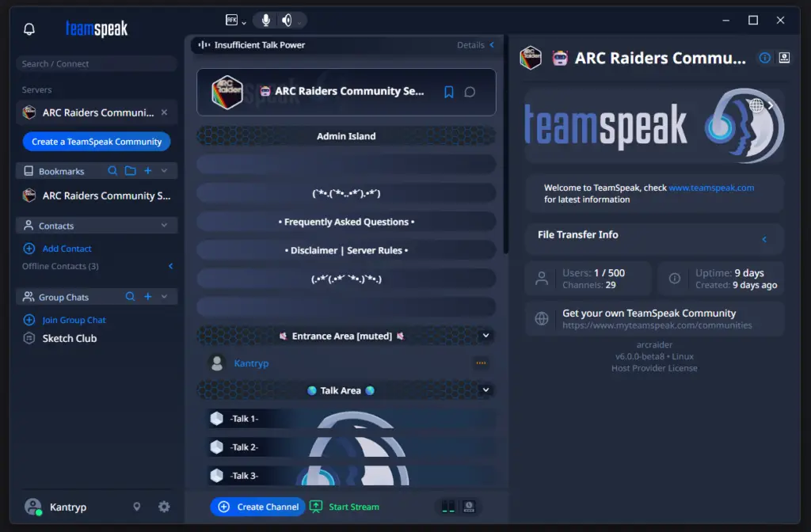The height and width of the screenshot is (532, 811).
Task: Expand the Group Chats section
Action: coord(164,297)
